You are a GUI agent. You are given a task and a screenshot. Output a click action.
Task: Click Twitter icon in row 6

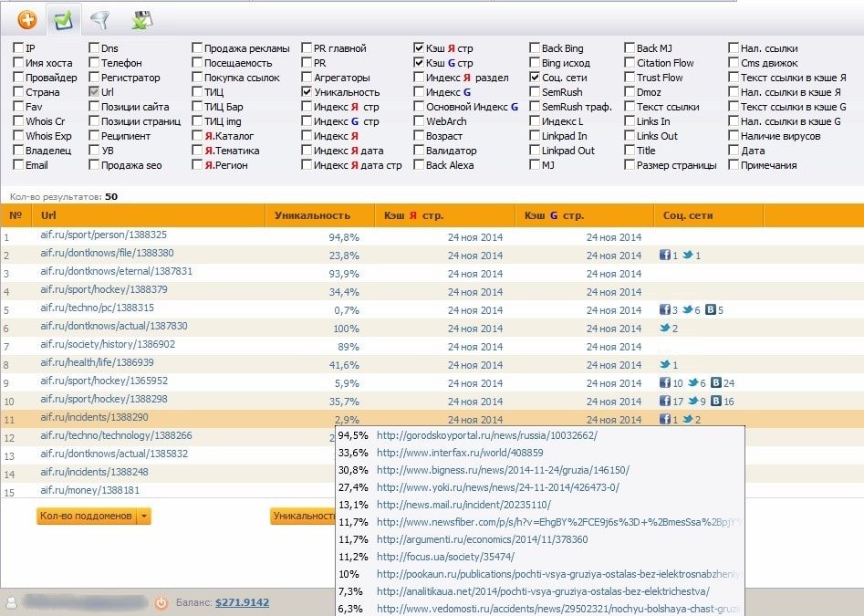(664, 329)
